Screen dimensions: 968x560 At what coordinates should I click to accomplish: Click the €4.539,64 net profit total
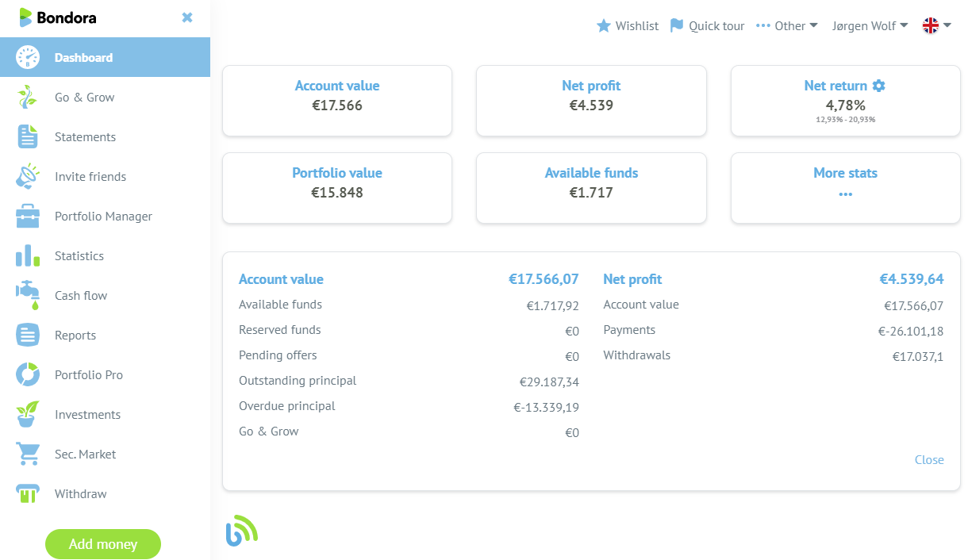912,279
